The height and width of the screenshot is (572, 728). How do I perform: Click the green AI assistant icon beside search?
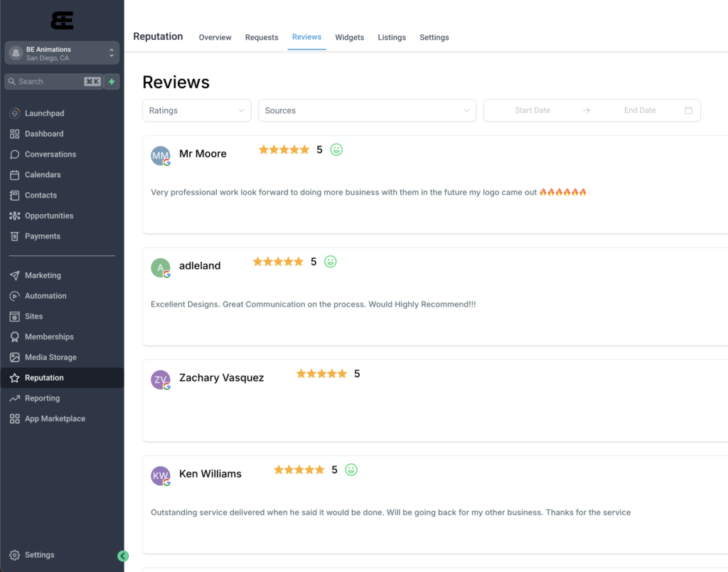click(112, 81)
